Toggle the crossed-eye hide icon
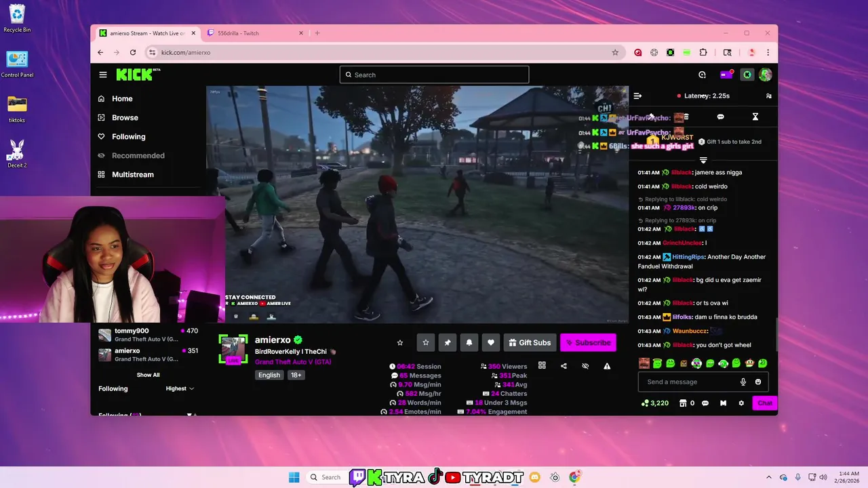This screenshot has height=488, width=868. [x=585, y=366]
